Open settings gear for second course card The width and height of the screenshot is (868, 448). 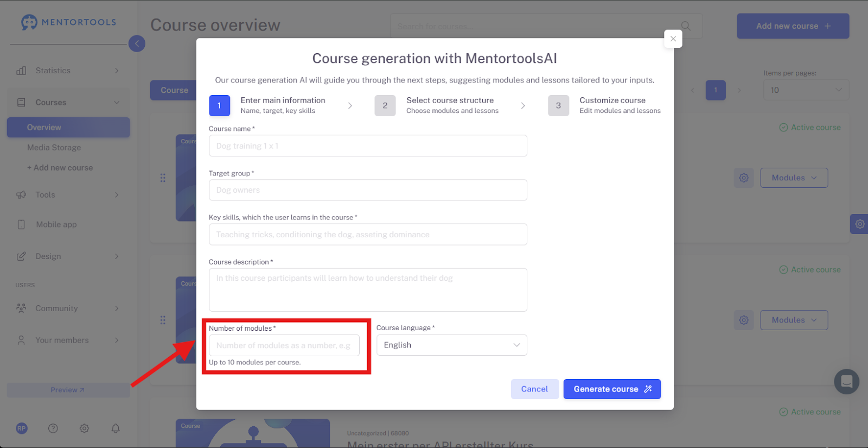744,320
